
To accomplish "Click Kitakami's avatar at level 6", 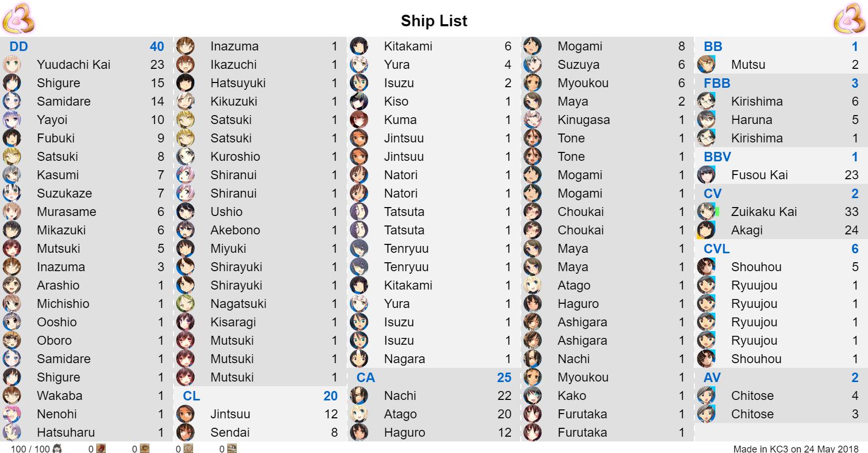I will (x=359, y=46).
